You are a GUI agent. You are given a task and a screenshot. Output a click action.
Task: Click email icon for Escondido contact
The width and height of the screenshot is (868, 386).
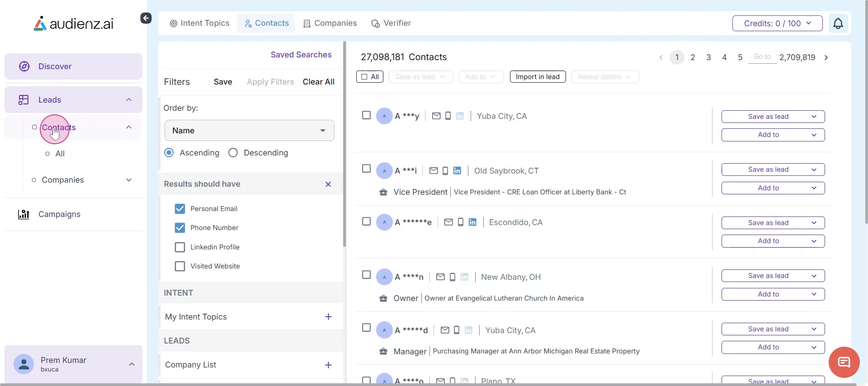448,222
